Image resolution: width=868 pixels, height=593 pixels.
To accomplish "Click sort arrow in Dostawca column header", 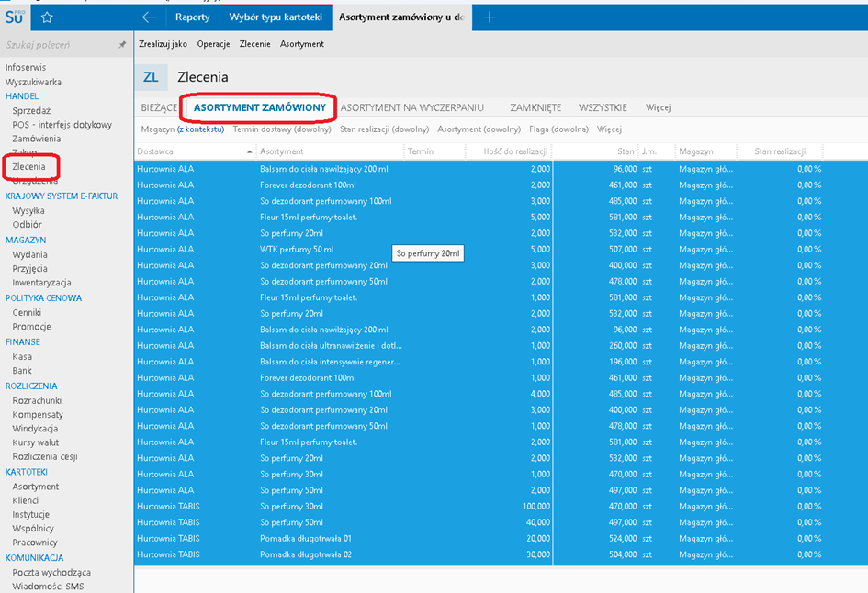I will 250,152.
